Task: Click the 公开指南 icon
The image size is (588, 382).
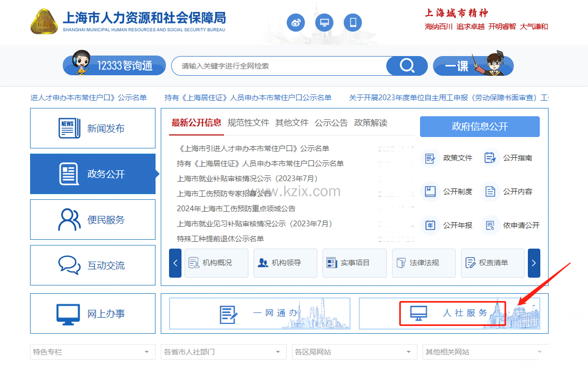Action: 489,158
